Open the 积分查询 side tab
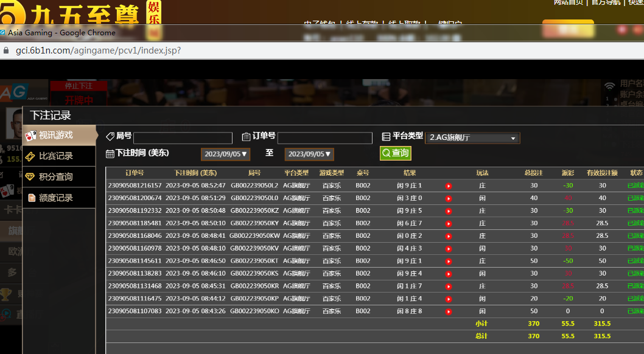This screenshot has width=644, height=354. pyautogui.click(x=56, y=177)
